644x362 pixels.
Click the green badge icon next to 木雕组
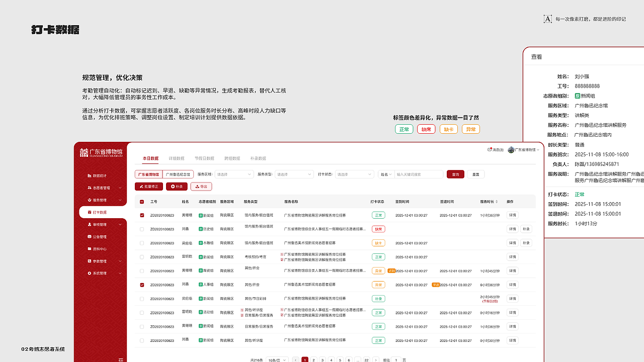point(201,243)
